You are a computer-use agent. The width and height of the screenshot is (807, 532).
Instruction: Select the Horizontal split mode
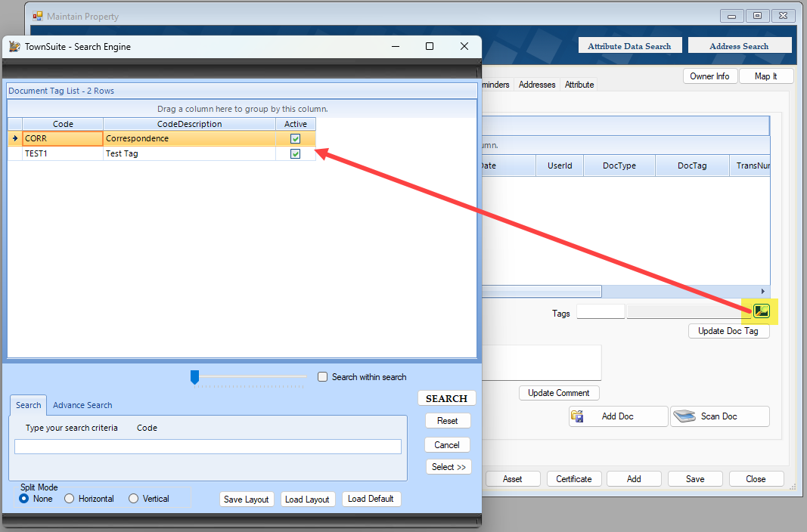click(x=68, y=498)
